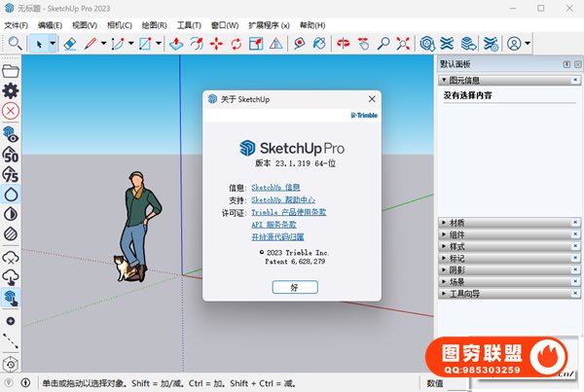
Task: Open the arrow Select tool dropdown
Action: click(x=52, y=44)
